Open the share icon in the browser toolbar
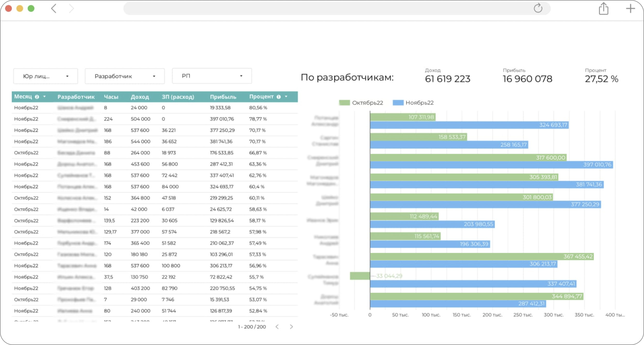This screenshot has width=644, height=345. [603, 9]
